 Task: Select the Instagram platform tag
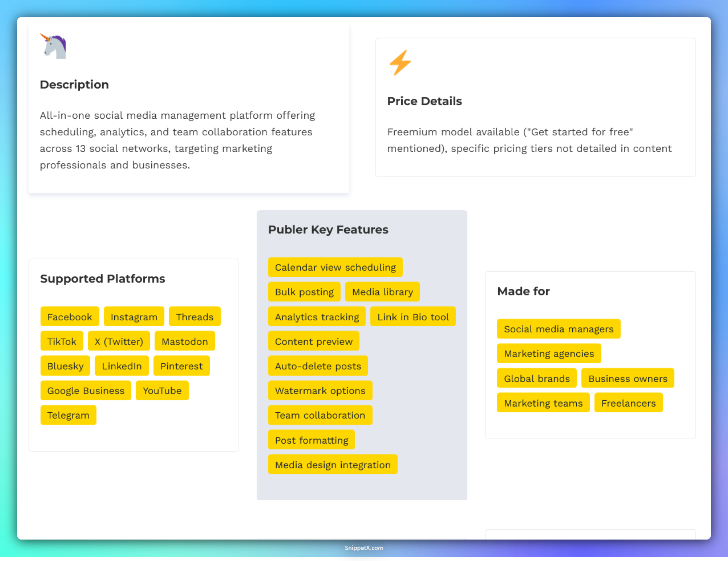tap(134, 317)
